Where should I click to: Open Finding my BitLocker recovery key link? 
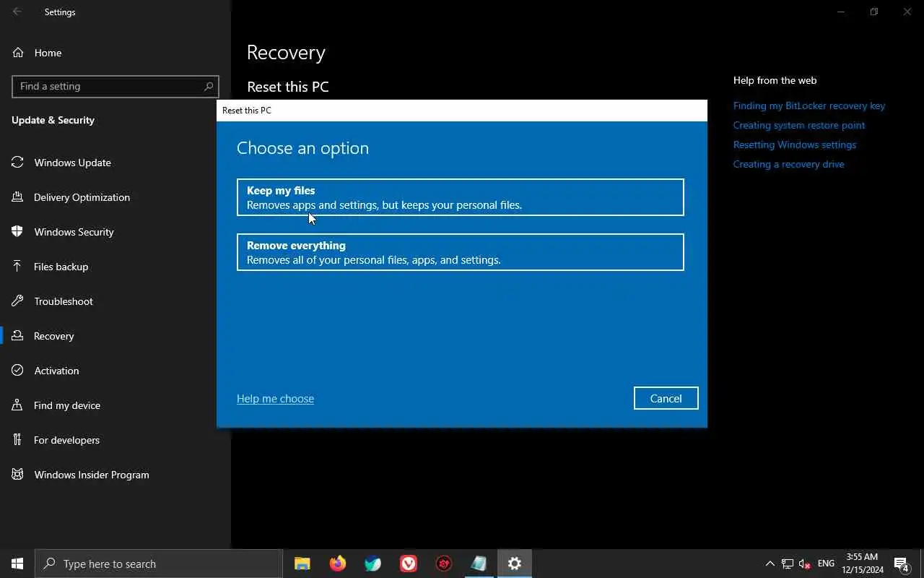click(x=808, y=105)
